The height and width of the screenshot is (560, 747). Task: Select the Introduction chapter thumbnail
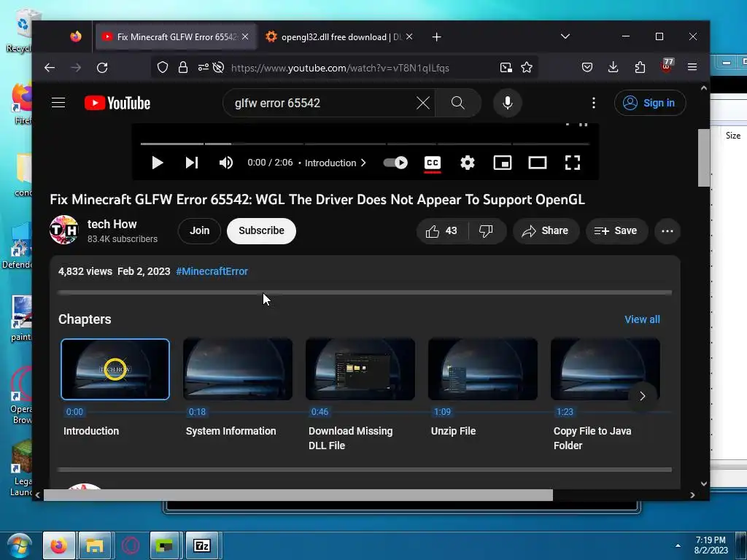pos(115,369)
